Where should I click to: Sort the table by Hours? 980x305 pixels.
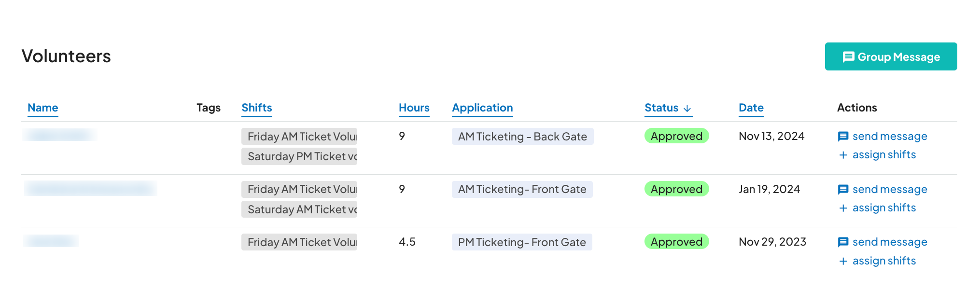click(x=414, y=108)
